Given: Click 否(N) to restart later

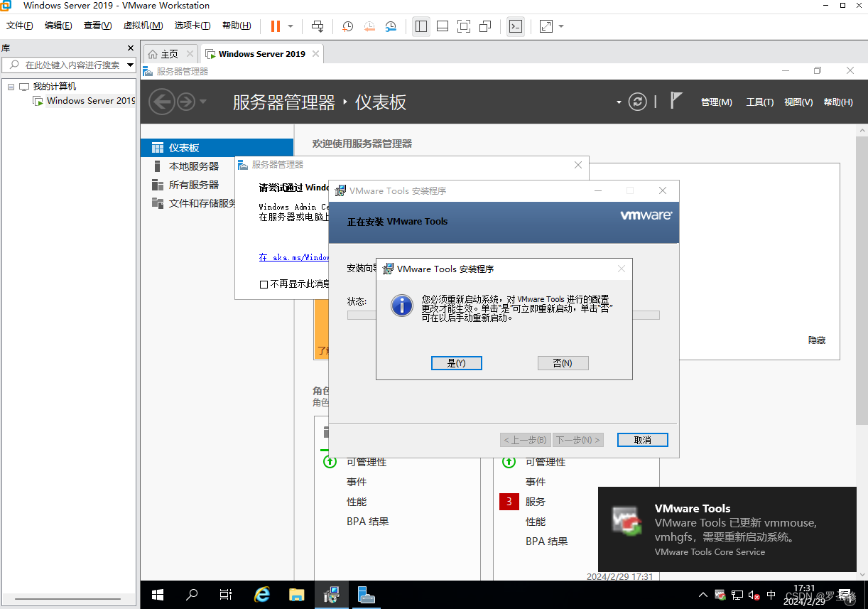Looking at the screenshot, I should point(563,363).
